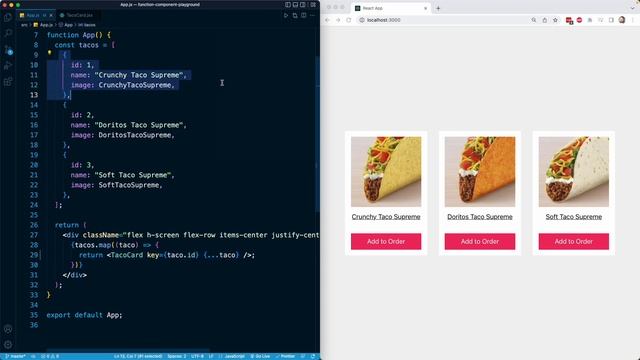Click the notifications bell in status bar
Image resolution: width=640 pixels, height=360 pixels.
(x=313, y=356)
